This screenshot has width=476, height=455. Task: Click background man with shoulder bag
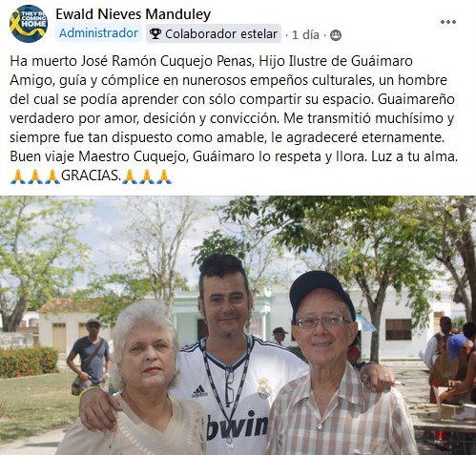pyautogui.click(x=89, y=354)
